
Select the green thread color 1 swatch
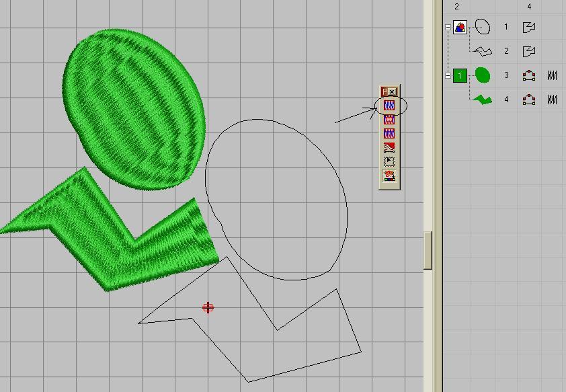[x=460, y=76]
